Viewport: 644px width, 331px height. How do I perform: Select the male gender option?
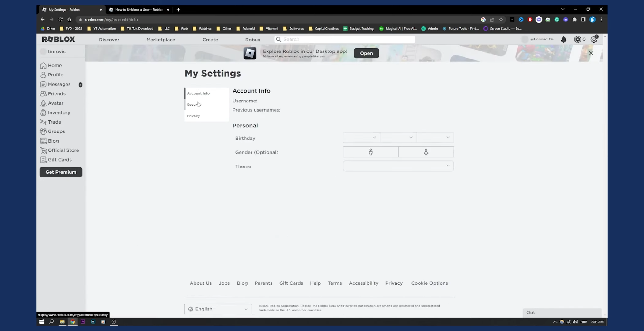click(370, 152)
